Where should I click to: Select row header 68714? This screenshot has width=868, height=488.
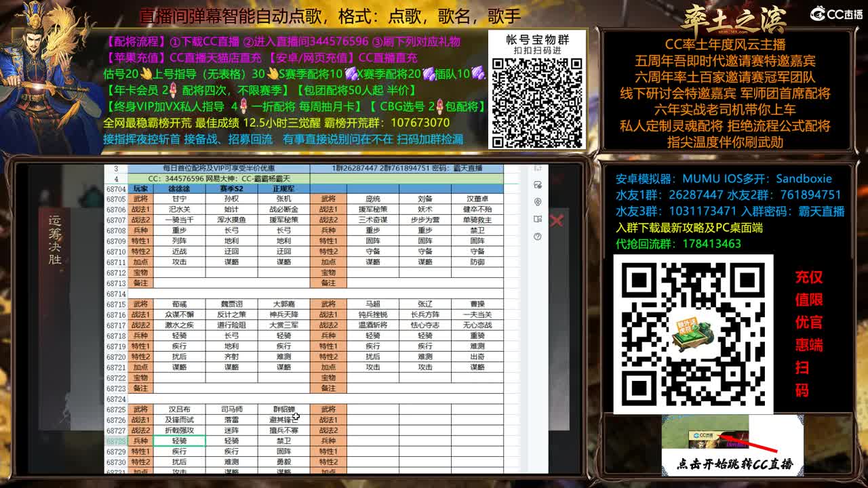point(116,294)
